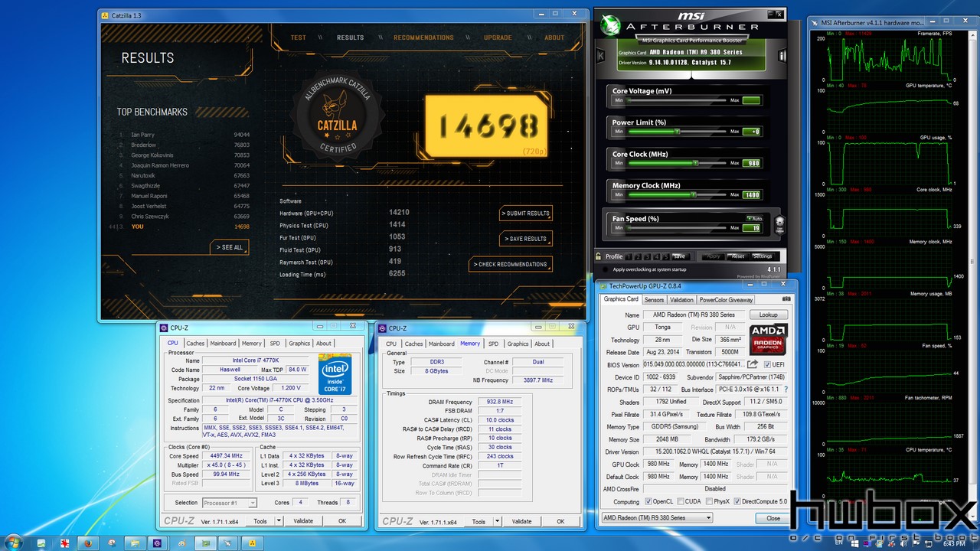Click the green GPU-Z taskbar icon

click(205, 543)
